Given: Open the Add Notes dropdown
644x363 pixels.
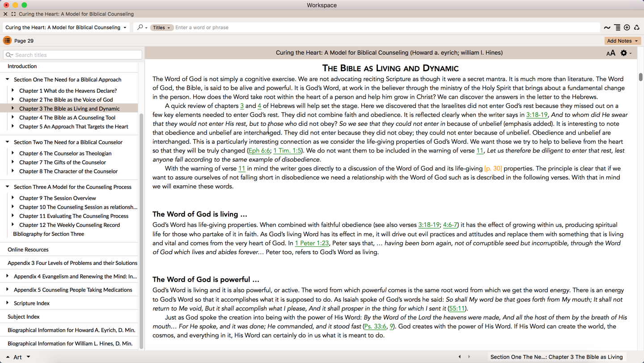Looking at the screenshot, I should (x=622, y=41).
